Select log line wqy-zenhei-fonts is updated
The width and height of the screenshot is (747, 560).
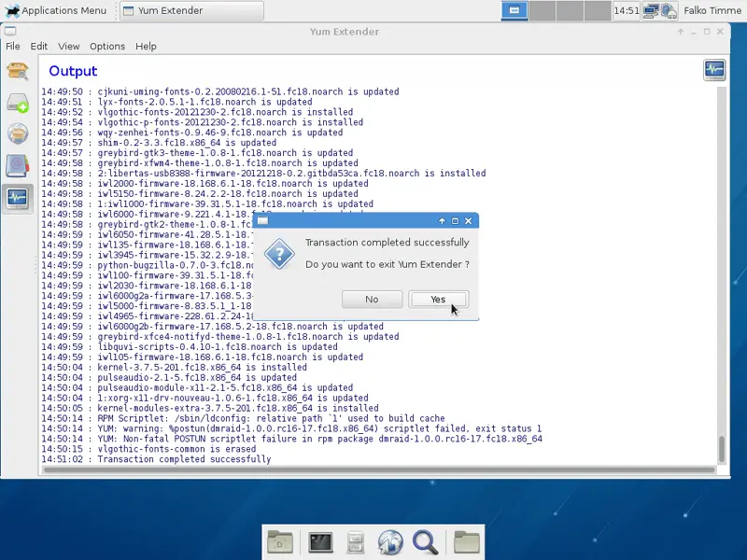click(x=192, y=133)
